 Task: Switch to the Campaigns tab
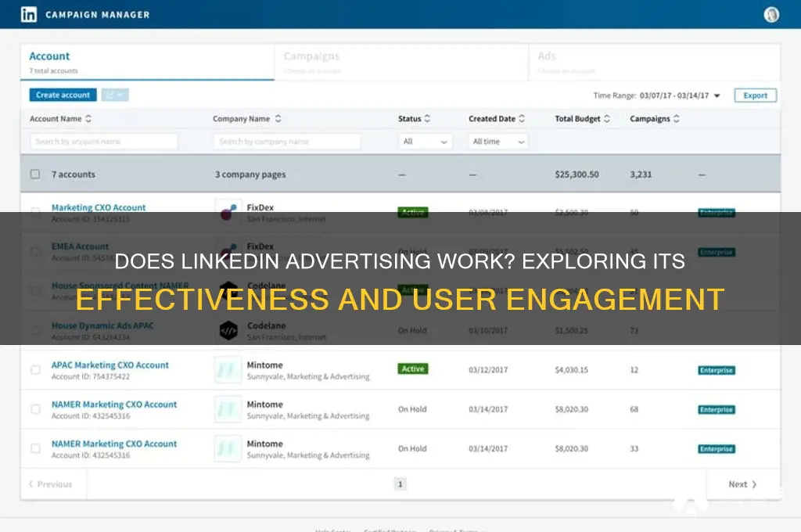pyautogui.click(x=401, y=63)
